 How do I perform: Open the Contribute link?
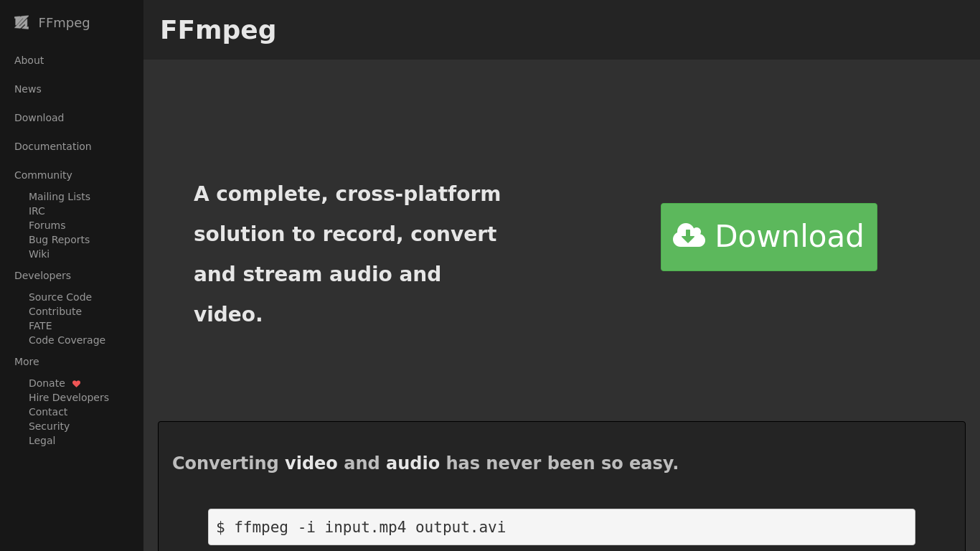pyautogui.click(x=55, y=311)
